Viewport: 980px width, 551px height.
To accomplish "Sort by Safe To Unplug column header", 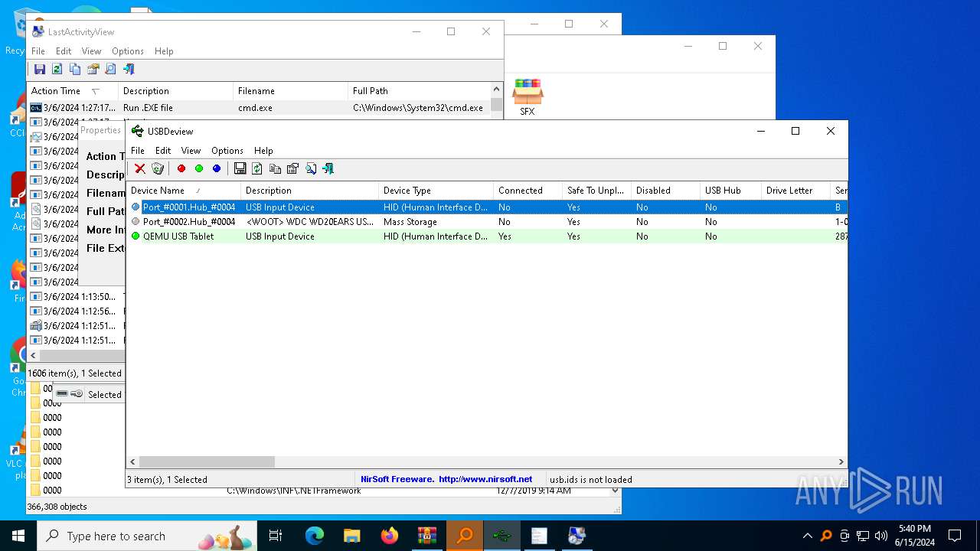I will click(596, 191).
